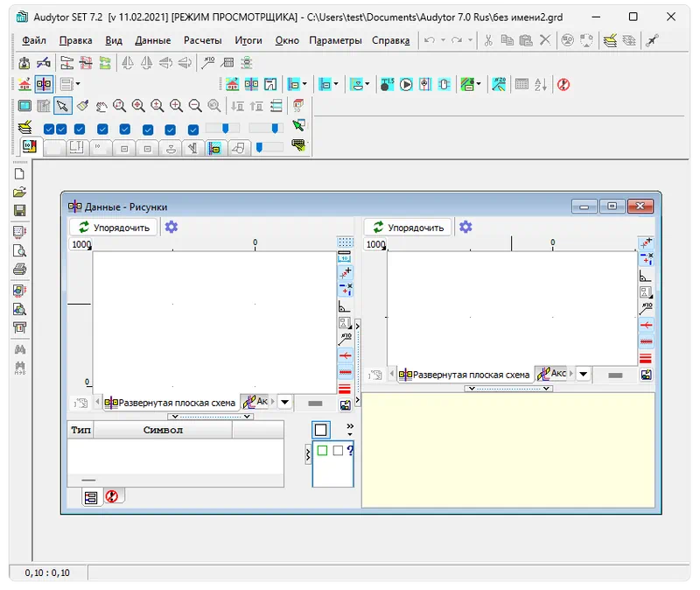Click the red diagnostics error icon in toolbar
Viewport: 700px width, 590px height.
[x=563, y=84]
